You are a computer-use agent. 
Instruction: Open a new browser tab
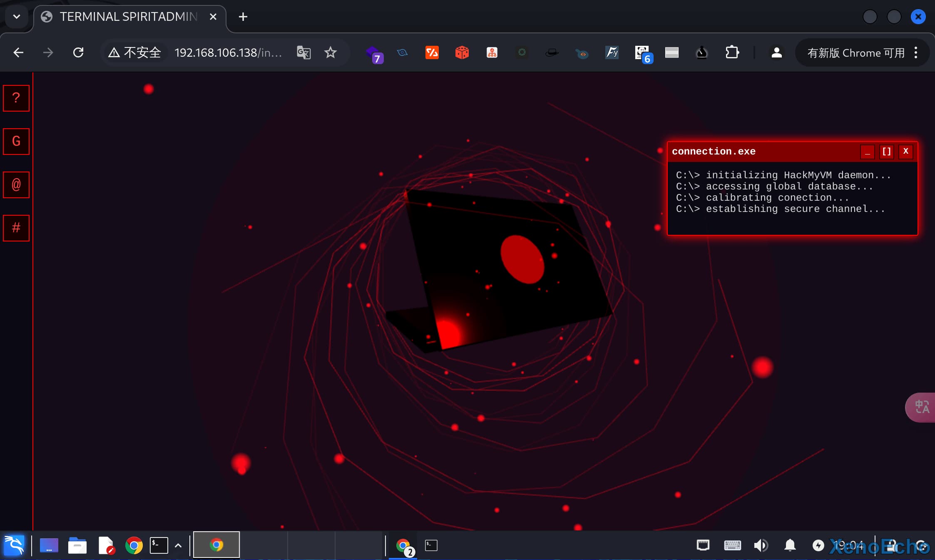tap(243, 17)
